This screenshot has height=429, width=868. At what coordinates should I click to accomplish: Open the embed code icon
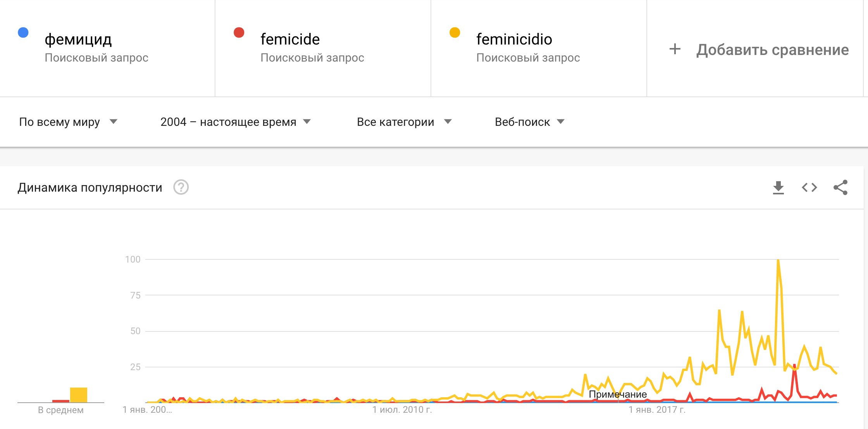(x=809, y=188)
